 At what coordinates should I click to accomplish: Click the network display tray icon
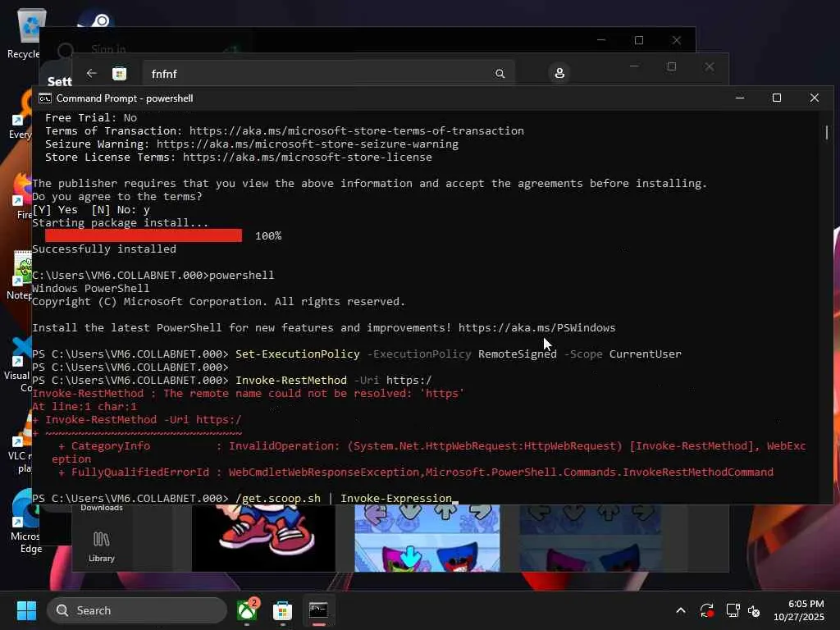pyautogui.click(x=733, y=610)
